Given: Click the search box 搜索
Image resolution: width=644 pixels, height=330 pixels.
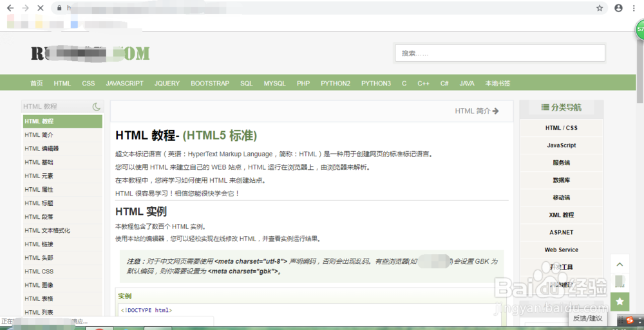Looking at the screenshot, I should tap(500, 53).
